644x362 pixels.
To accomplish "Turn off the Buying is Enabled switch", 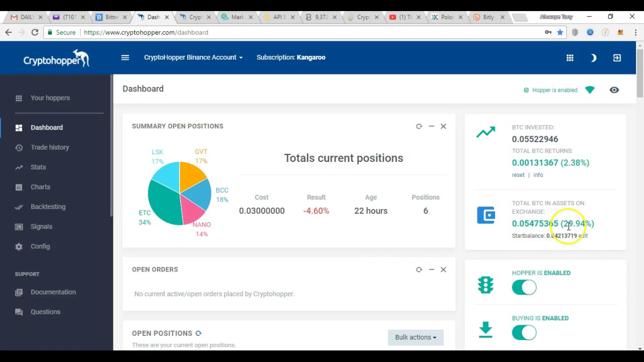I will (x=524, y=333).
